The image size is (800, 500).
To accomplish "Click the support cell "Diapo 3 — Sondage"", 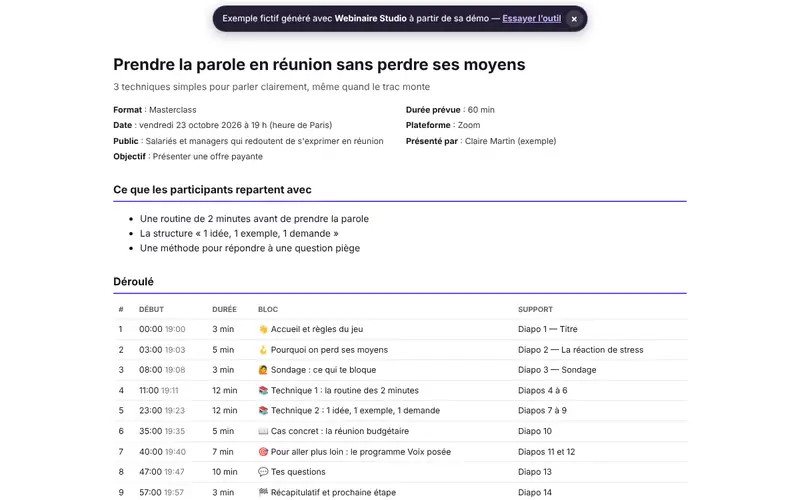I will (557, 370).
